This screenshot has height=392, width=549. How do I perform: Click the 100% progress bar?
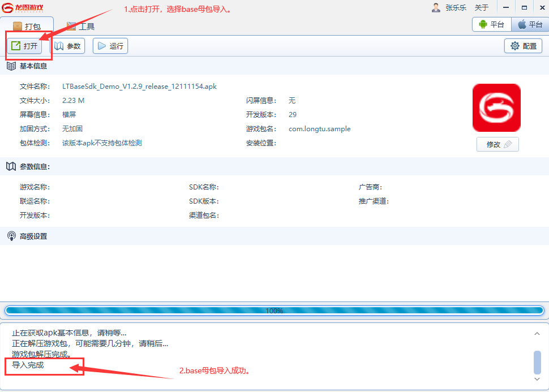(274, 311)
